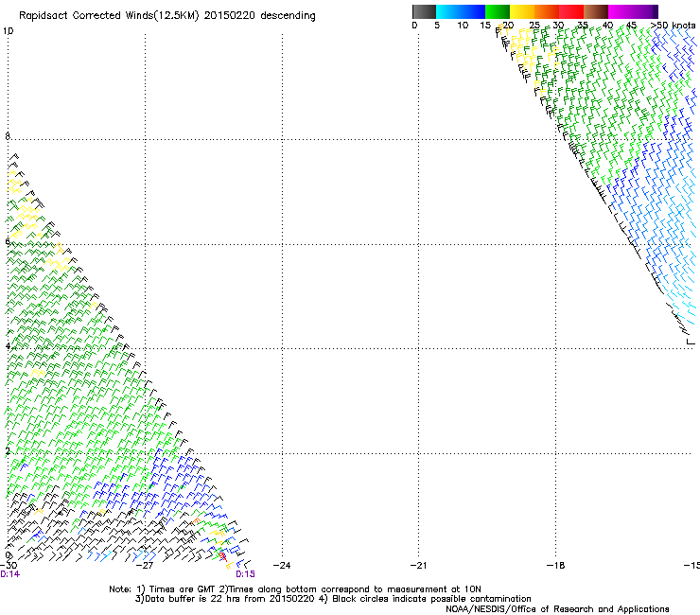Viewport: 700px width, 615px height.
Task: Click the "25" legend scale label
Action: tap(534, 26)
